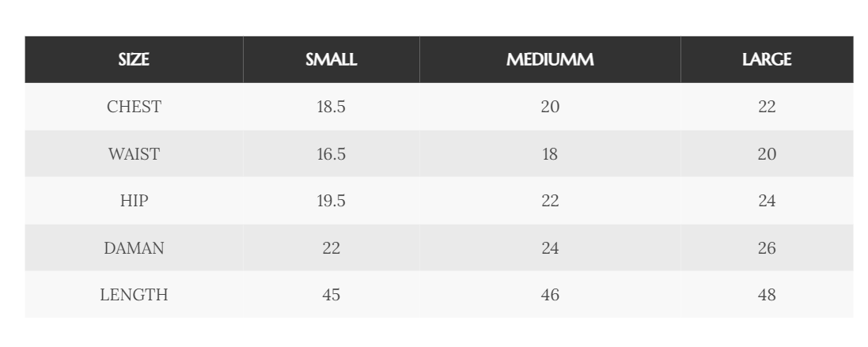Click the Medium length value 46
Screen dimensions: 868x347
[x=550, y=295]
